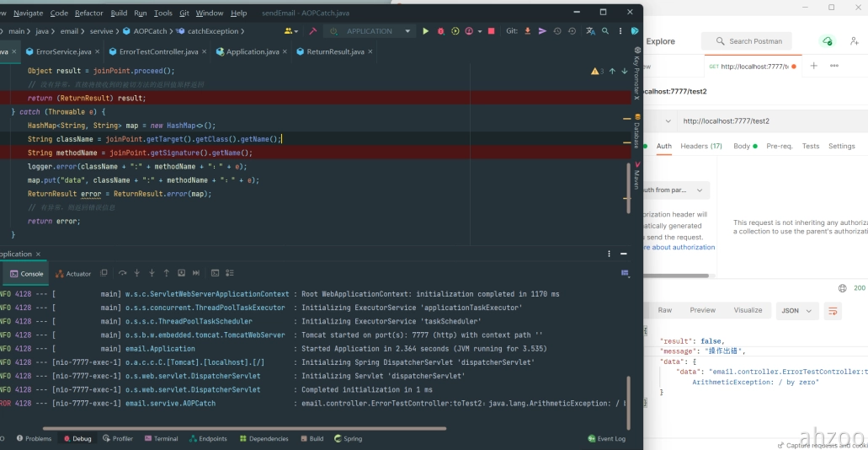Open the HTTP method dropdown beside the URL

tap(668, 121)
